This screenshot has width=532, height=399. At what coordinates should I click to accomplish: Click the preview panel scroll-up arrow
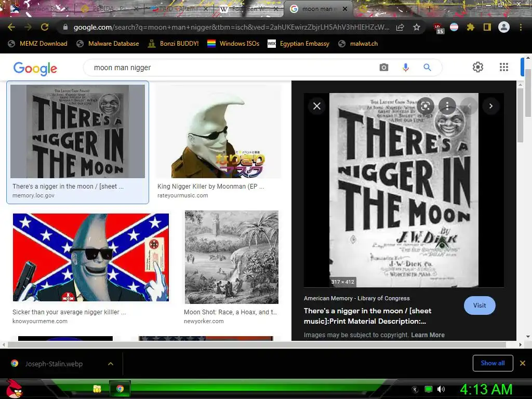coord(521,84)
